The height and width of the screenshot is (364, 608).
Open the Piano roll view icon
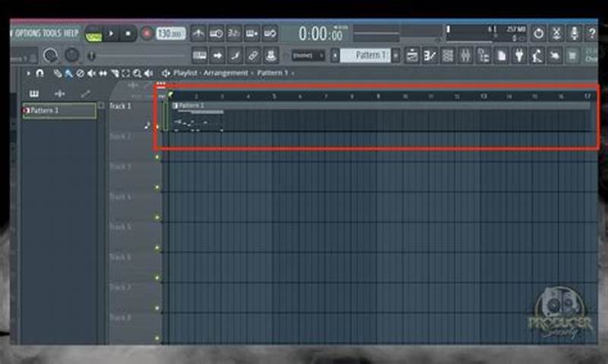[x=429, y=55]
